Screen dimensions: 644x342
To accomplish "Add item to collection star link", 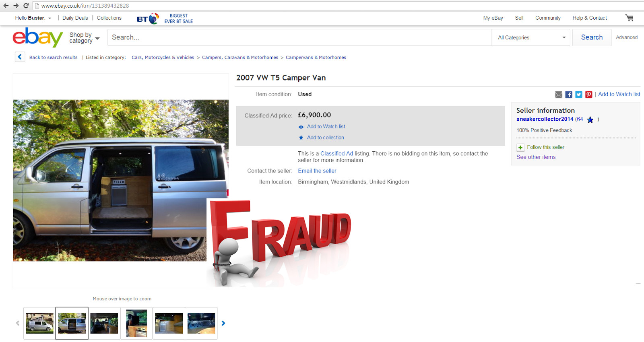I will [326, 137].
